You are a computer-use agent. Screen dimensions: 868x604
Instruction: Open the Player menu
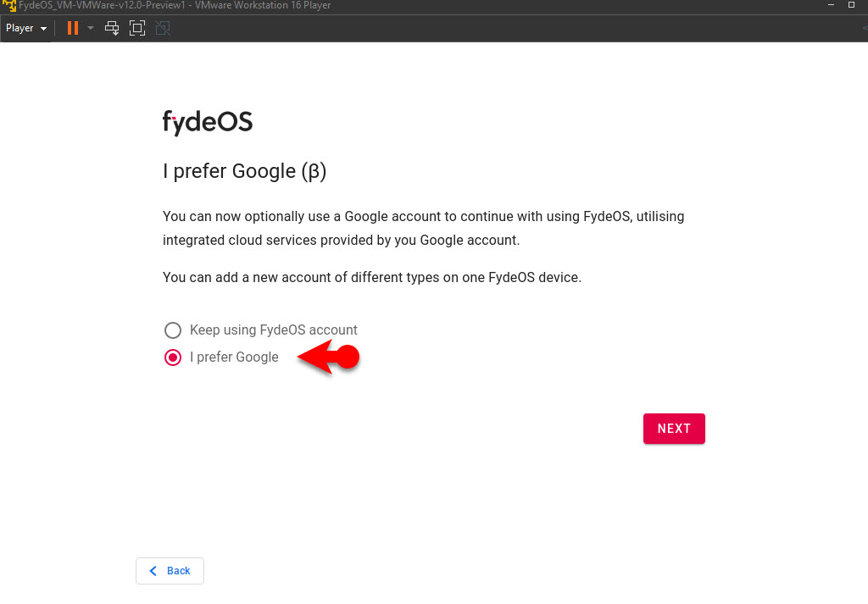[26, 28]
